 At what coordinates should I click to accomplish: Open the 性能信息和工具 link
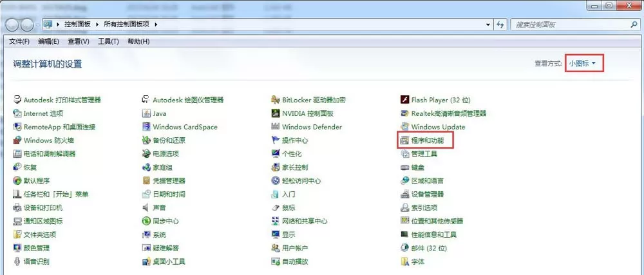[434, 235]
